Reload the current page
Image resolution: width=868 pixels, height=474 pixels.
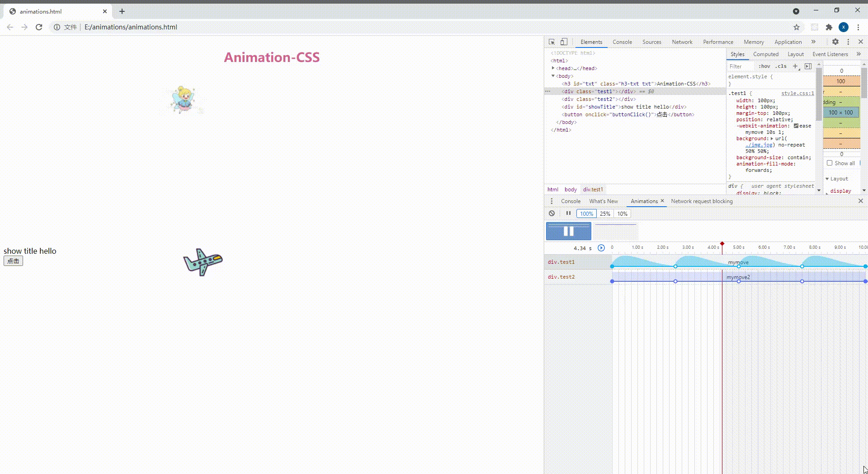tap(39, 27)
